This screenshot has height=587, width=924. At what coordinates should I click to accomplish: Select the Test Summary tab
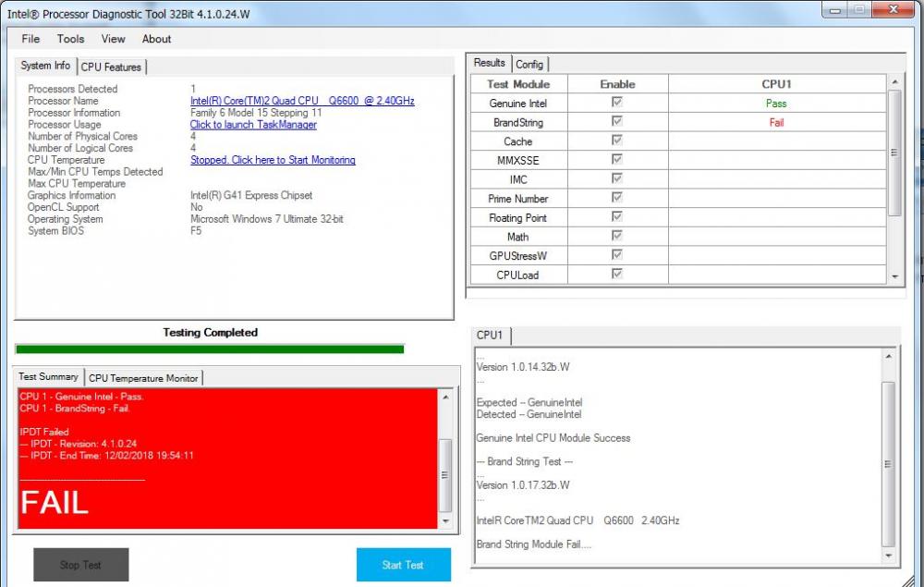(48, 376)
